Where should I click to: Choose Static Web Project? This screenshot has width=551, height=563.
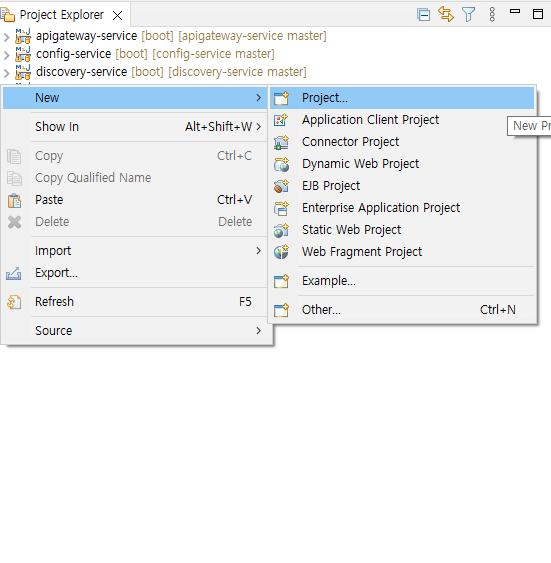pos(402,230)
